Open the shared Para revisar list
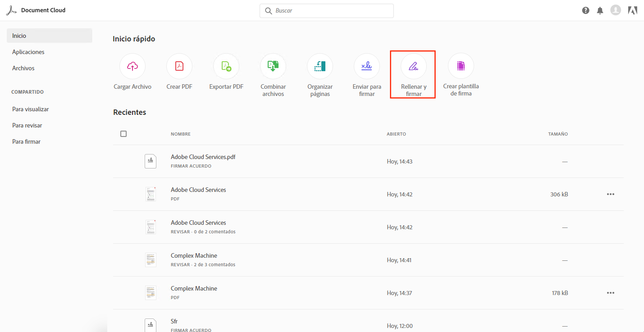The height and width of the screenshot is (332, 644). [x=27, y=125]
